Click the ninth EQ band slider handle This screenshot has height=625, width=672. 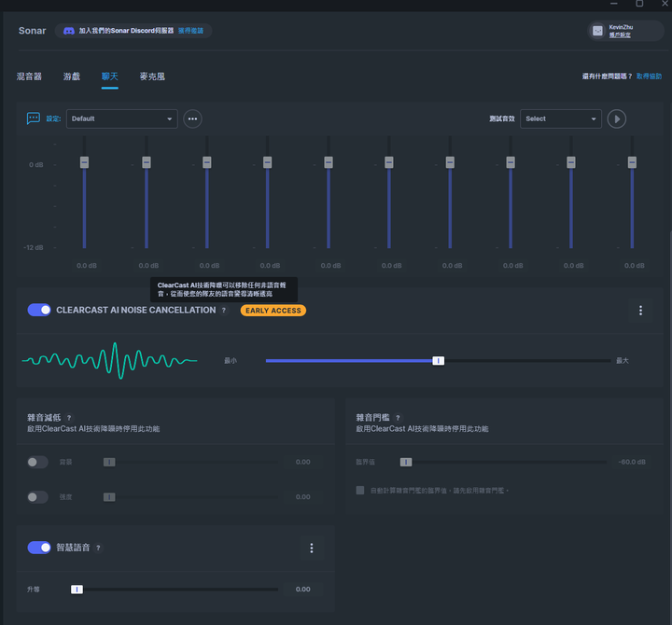click(571, 162)
